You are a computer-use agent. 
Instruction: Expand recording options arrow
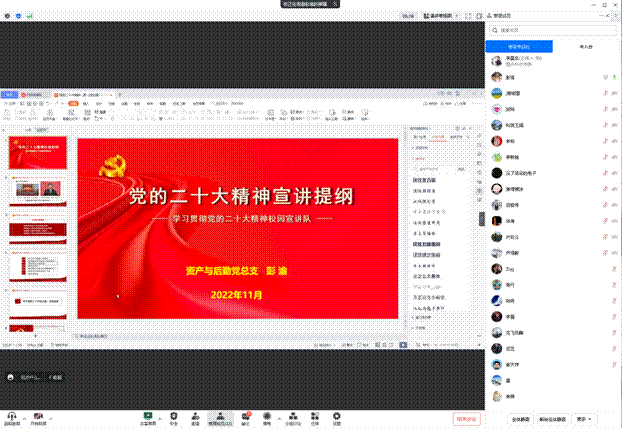[279, 418]
